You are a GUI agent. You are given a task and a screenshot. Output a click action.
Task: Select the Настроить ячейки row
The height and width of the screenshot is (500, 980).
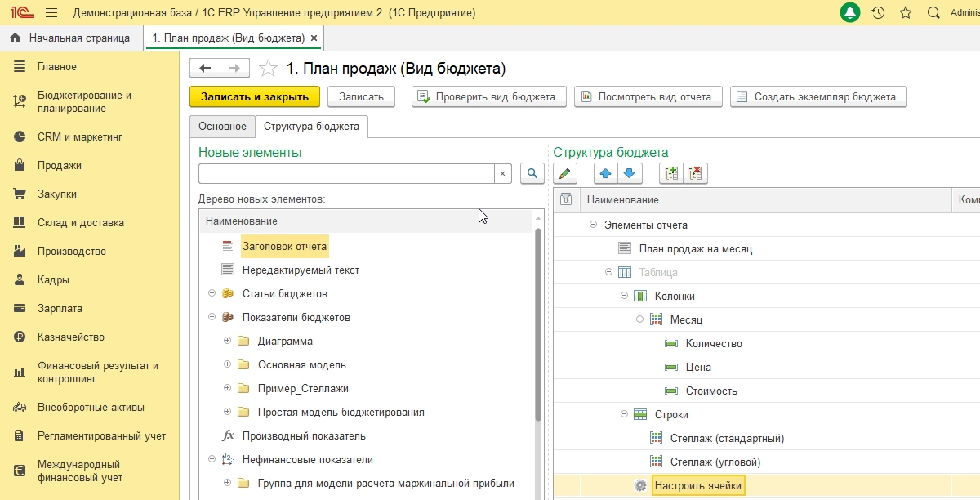click(x=698, y=486)
